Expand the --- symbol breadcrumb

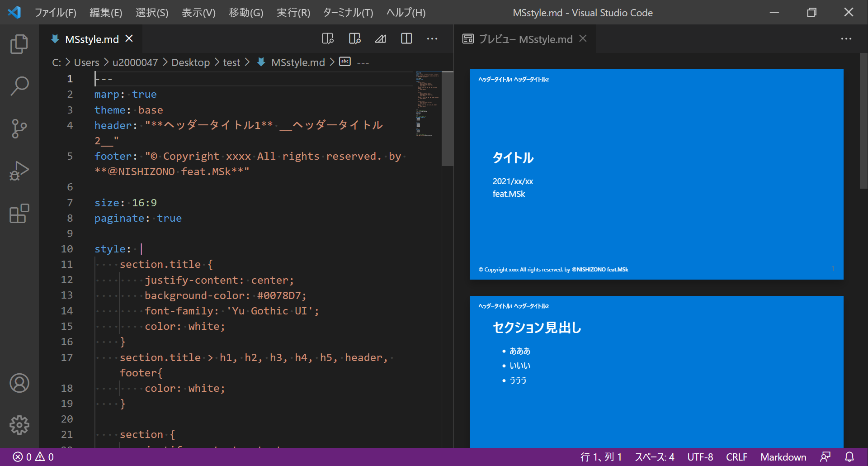363,62
